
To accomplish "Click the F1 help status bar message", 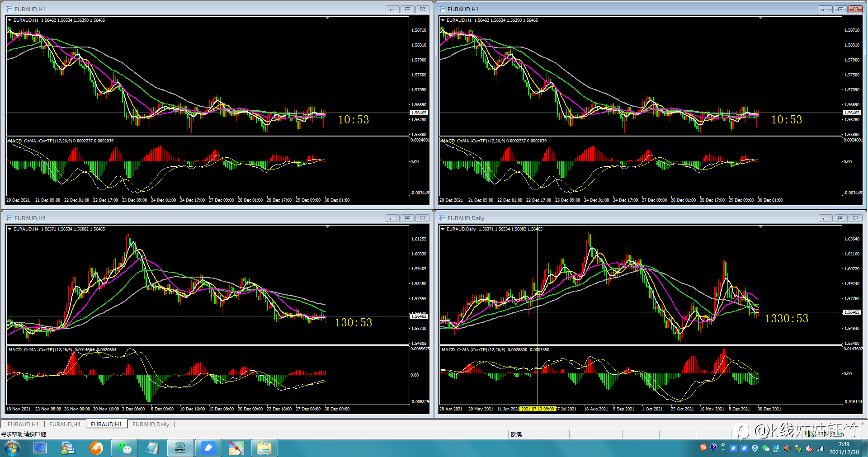I will pyautogui.click(x=24, y=434).
